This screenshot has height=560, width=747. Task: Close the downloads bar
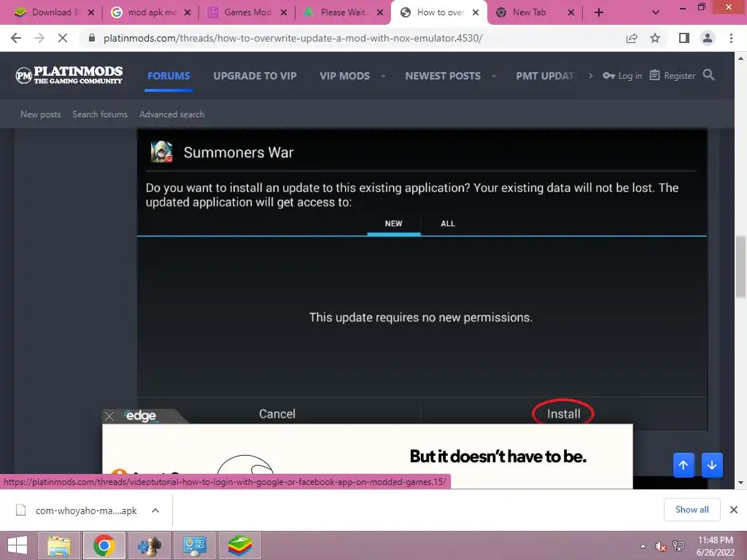tap(734, 510)
